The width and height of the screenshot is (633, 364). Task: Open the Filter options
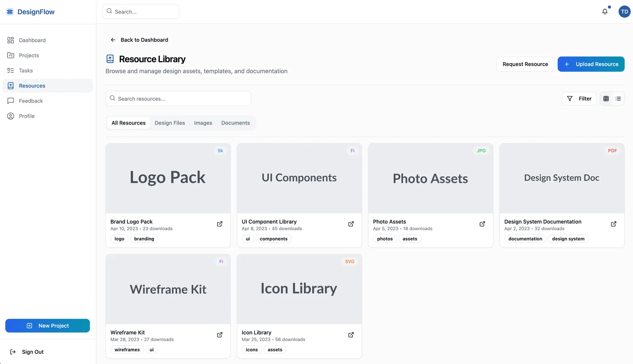[x=579, y=99]
